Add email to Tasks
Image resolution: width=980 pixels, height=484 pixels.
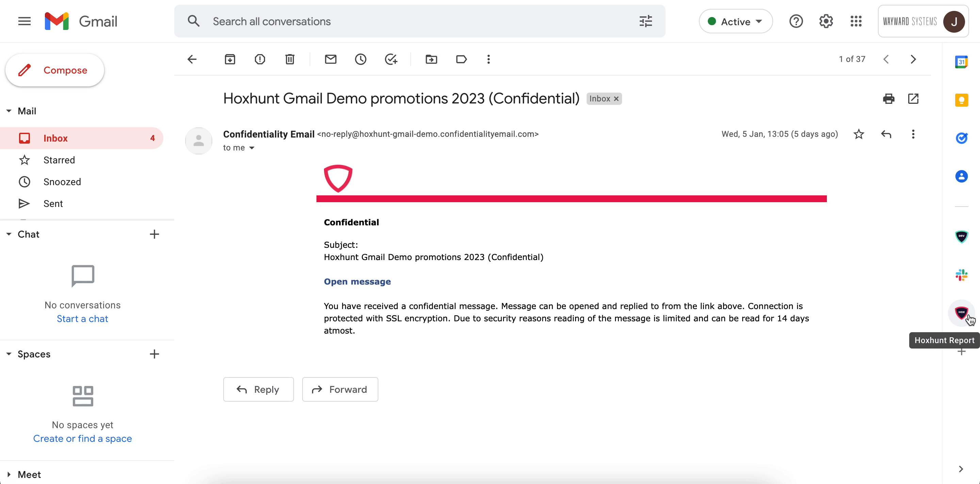point(391,59)
